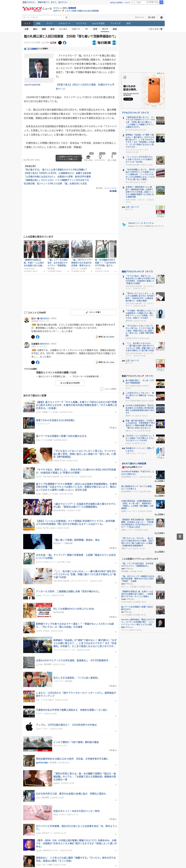Click the 1784 comment count icon under the headline
Screen dimensions: 186x868
tap(46, 43)
